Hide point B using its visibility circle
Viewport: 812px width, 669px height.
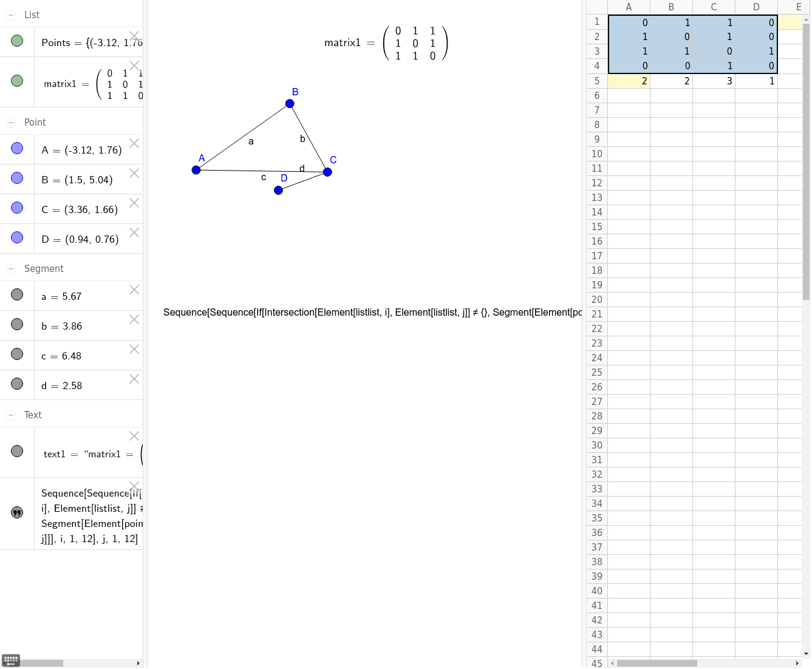(x=17, y=178)
